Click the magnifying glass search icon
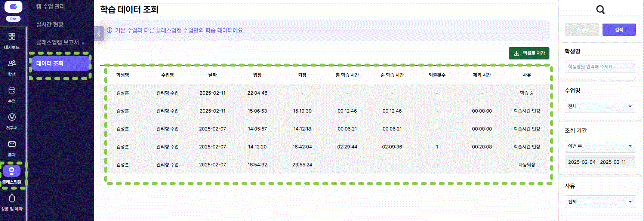 pyautogui.click(x=600, y=10)
